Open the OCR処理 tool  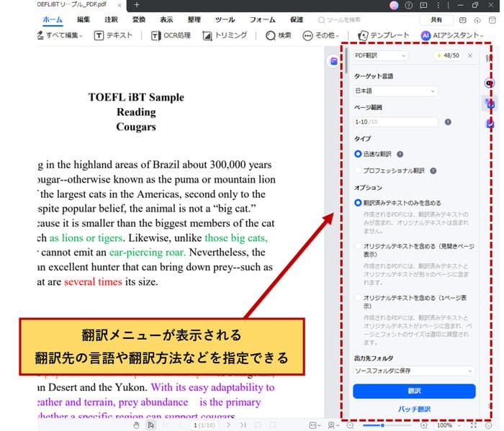click(x=171, y=35)
